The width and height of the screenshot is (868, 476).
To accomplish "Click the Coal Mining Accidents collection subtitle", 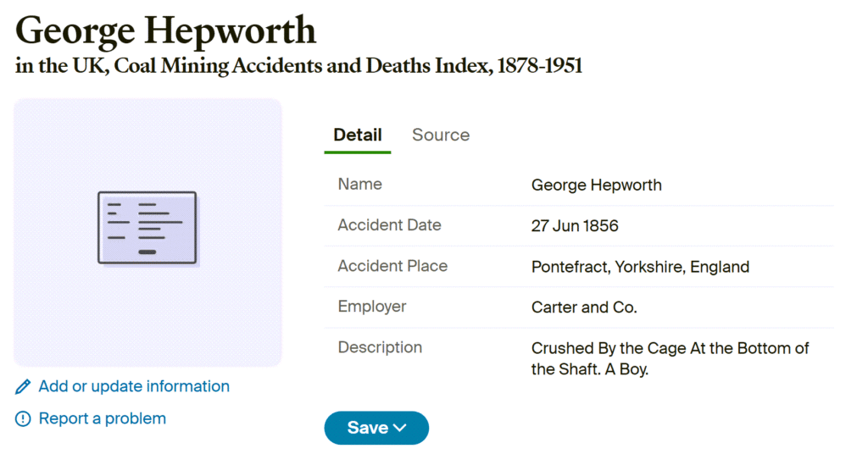I will (298, 66).
